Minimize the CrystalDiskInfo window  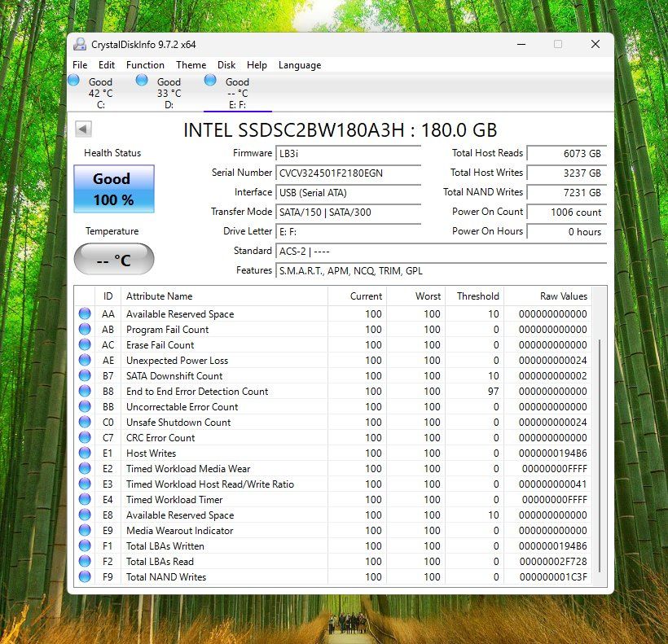[521, 44]
